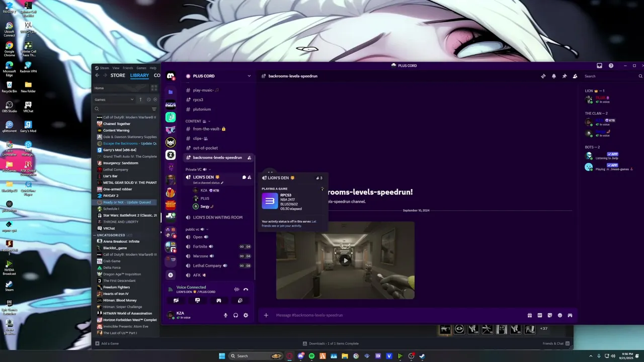Viewport: 644px width, 362px height.
Task: Add a server plus icon
Action: pos(171,275)
